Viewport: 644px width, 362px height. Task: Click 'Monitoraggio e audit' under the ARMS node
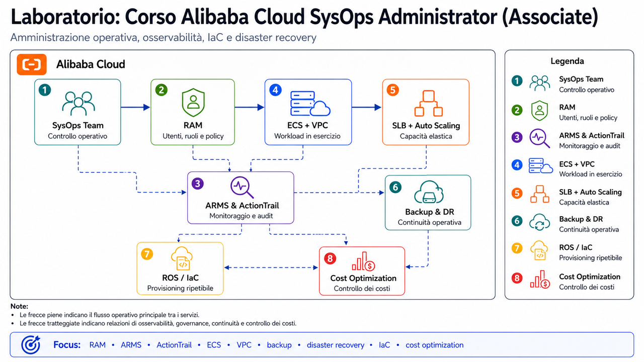[242, 216]
